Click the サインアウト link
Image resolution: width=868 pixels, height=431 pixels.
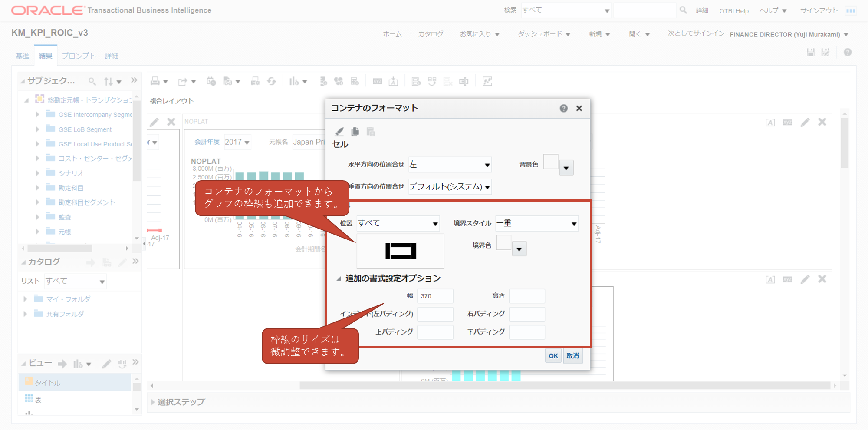click(819, 10)
